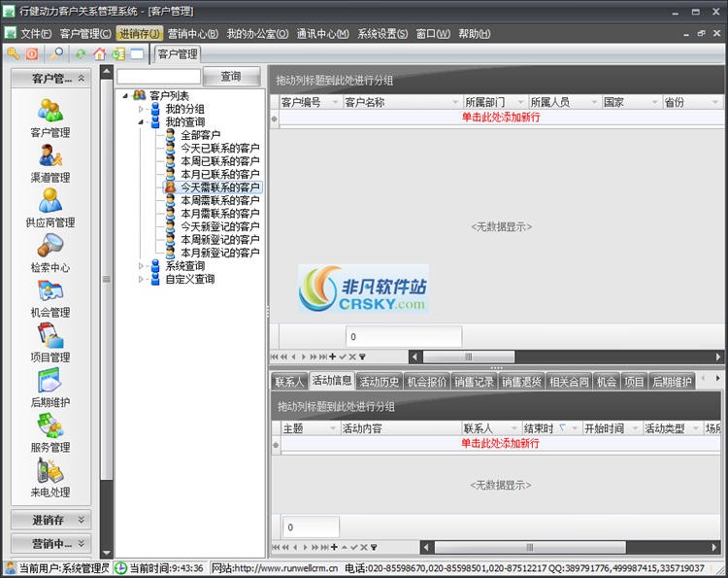Open the 国家 column filter dropdown
The width and height of the screenshot is (728, 578).
[655, 102]
